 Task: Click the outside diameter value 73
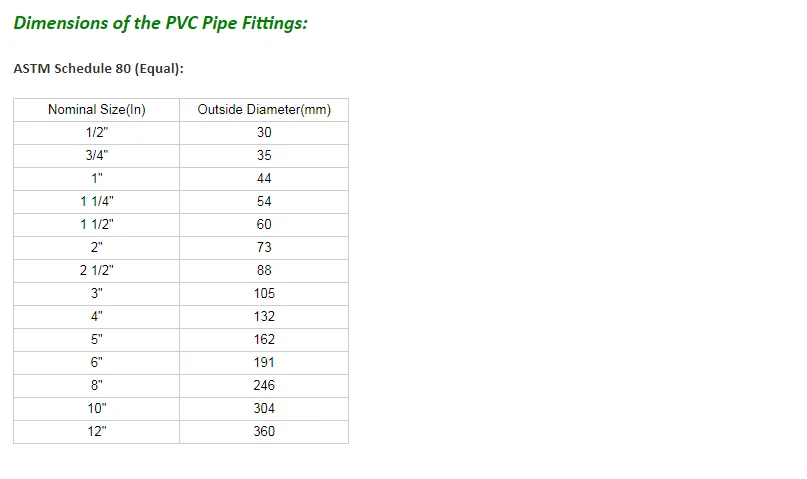point(264,248)
